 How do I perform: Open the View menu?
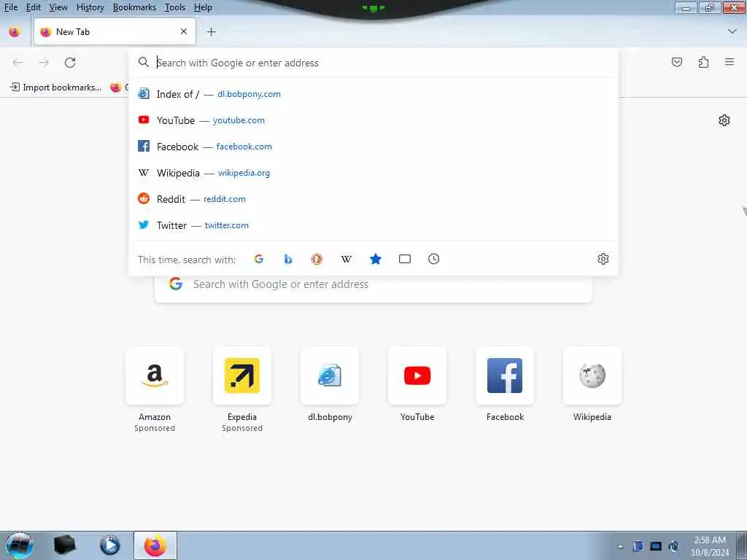(58, 7)
